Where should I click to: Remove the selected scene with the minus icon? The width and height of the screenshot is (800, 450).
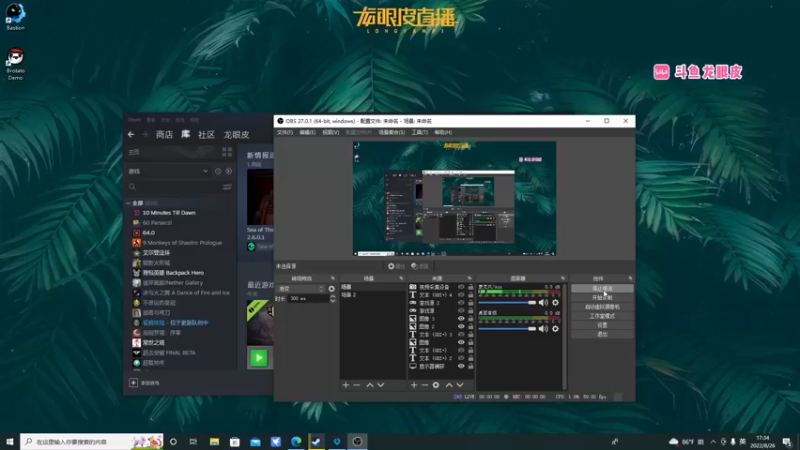pos(357,385)
